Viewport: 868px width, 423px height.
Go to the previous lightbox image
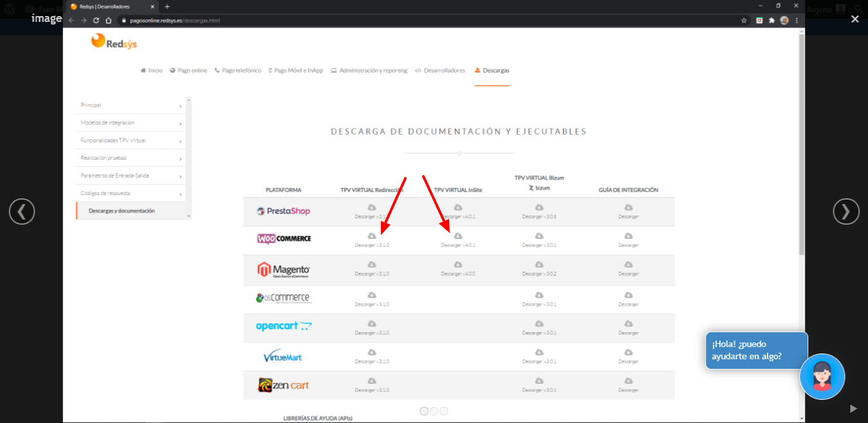coord(22,211)
